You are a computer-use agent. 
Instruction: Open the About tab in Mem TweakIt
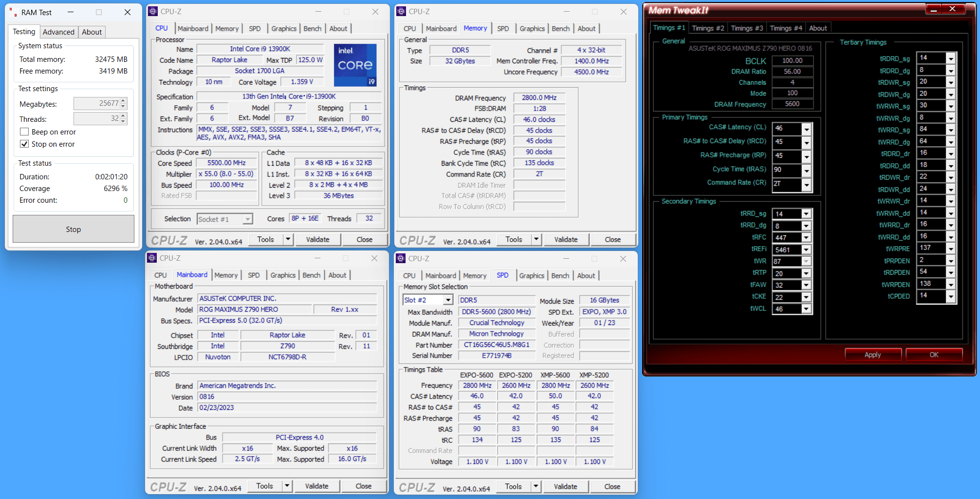click(818, 28)
